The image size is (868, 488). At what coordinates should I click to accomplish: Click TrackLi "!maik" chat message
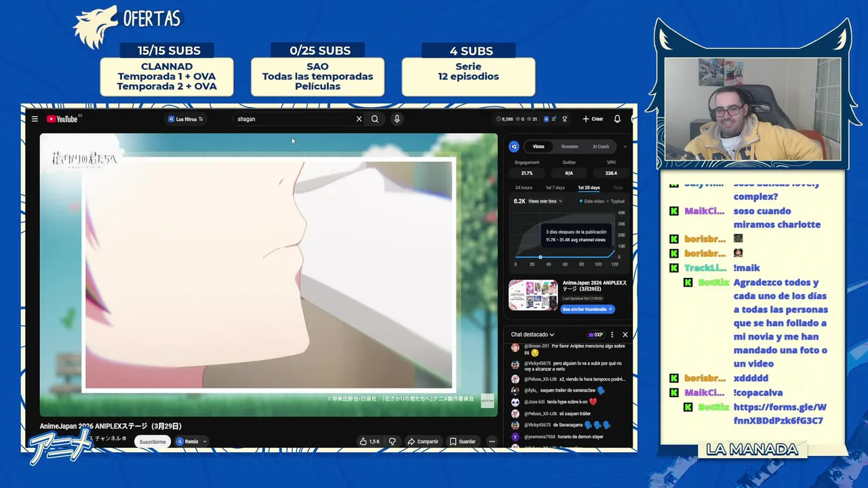[x=747, y=268]
